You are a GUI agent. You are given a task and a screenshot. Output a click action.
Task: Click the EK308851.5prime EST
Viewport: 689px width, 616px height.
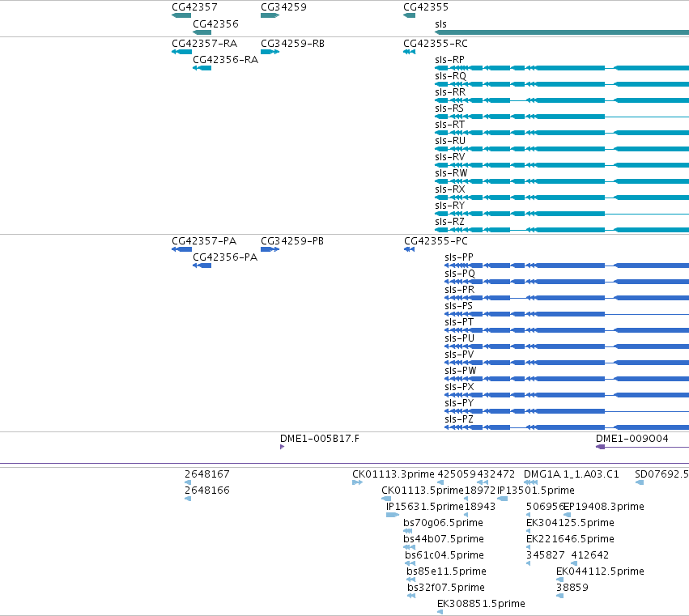[440, 612]
